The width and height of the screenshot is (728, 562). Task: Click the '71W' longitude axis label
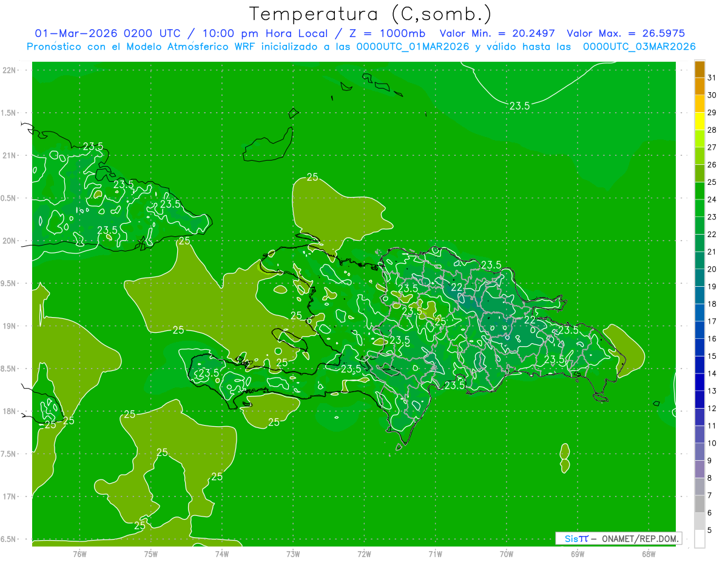435,554
